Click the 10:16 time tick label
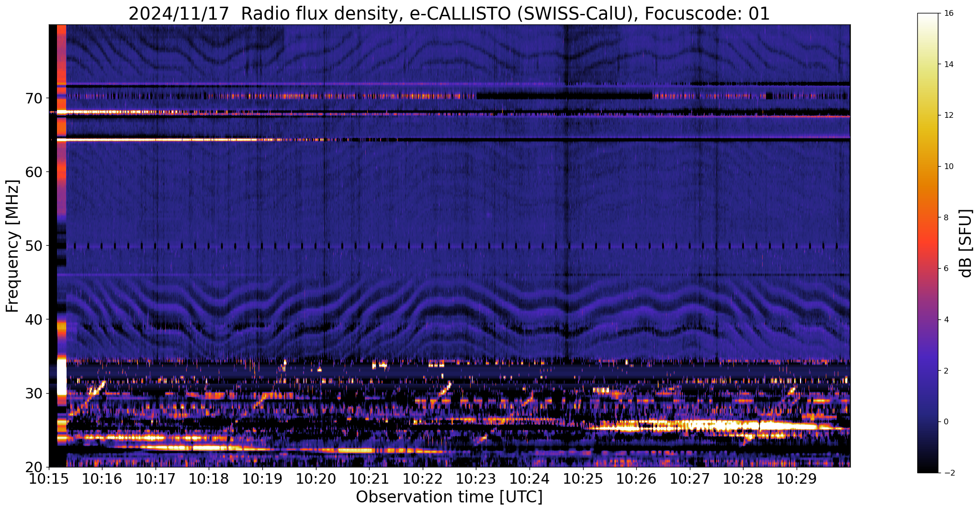Screen dimensions: 980x511 [102, 479]
